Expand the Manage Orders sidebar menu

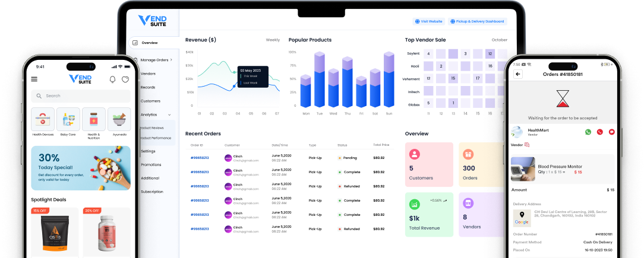coord(156,60)
